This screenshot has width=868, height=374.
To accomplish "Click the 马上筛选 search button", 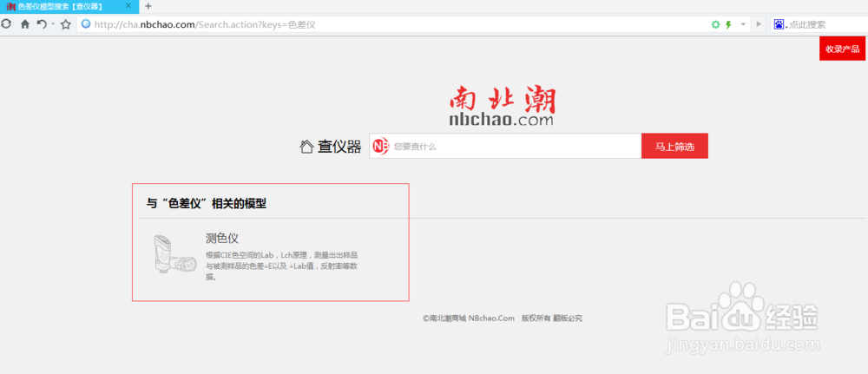I will [674, 146].
